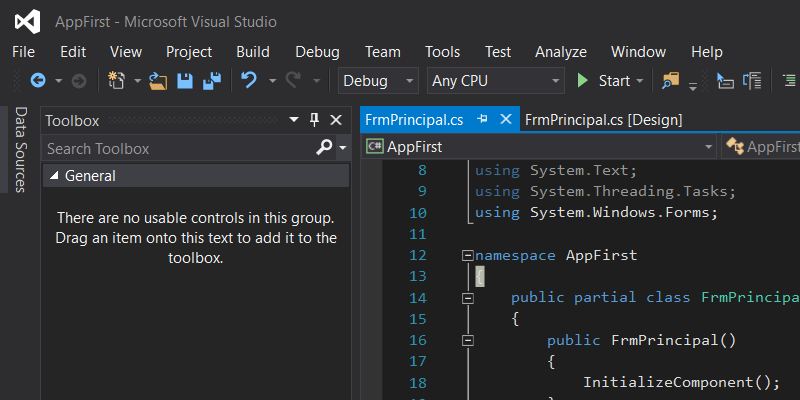Viewport: 800px width, 400px height.
Task: Switch to FrmPrincipal.cs [Design] tab
Action: tap(603, 119)
